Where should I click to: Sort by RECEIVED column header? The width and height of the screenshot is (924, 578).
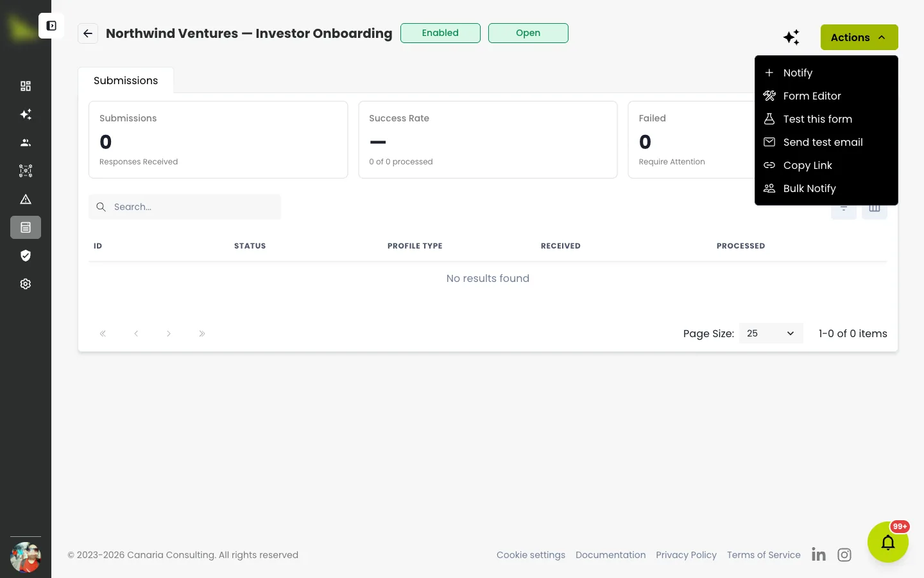561,246
